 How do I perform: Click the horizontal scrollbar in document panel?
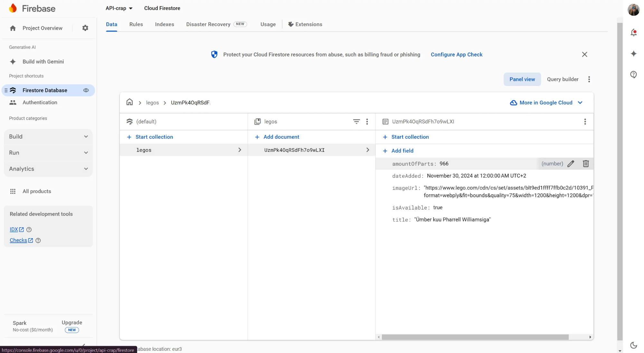(475, 337)
